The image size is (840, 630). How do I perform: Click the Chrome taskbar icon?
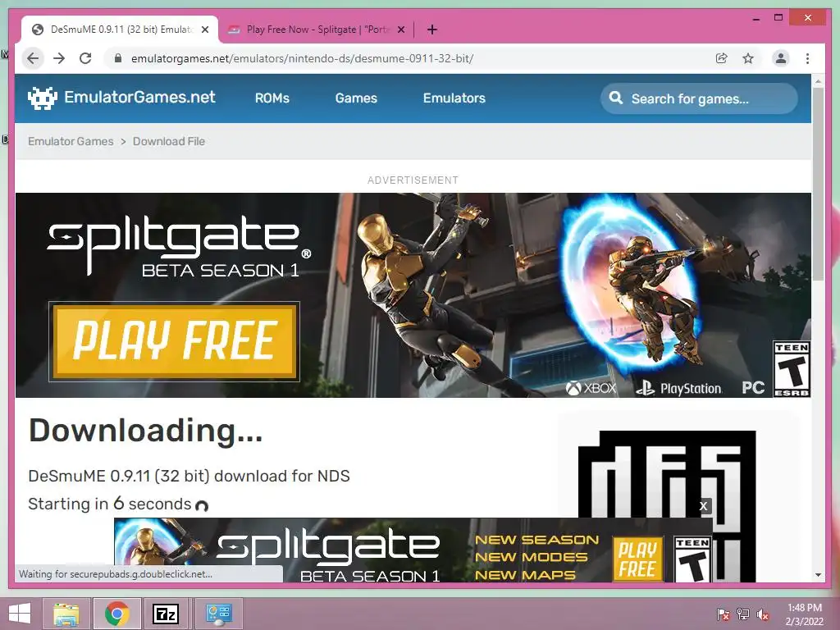coord(116,614)
